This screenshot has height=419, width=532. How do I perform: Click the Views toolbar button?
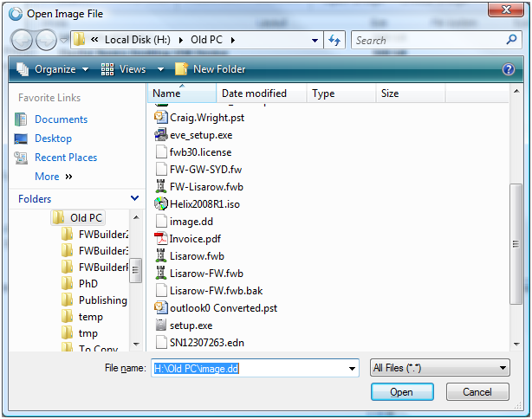pos(124,69)
